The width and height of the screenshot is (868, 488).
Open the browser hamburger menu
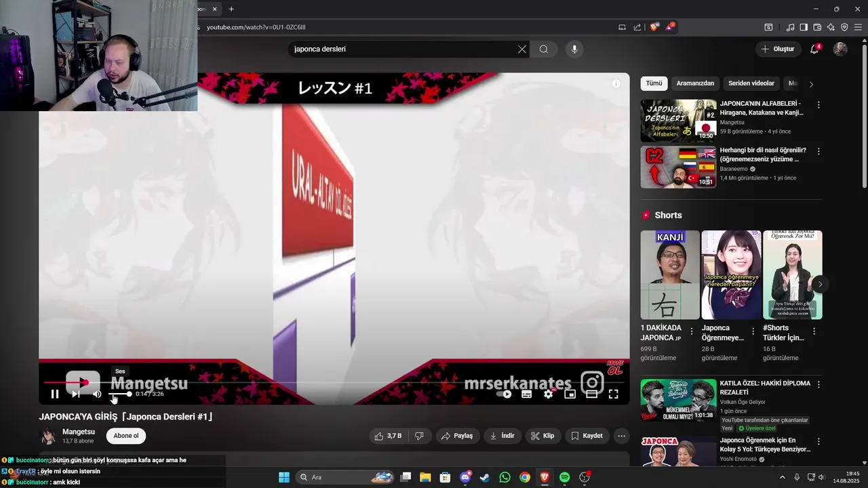point(858,27)
